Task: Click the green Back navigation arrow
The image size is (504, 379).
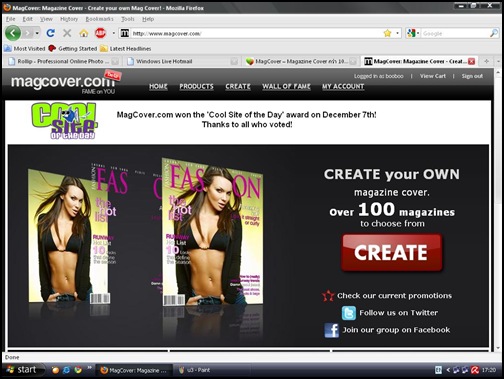Action: click(13, 33)
